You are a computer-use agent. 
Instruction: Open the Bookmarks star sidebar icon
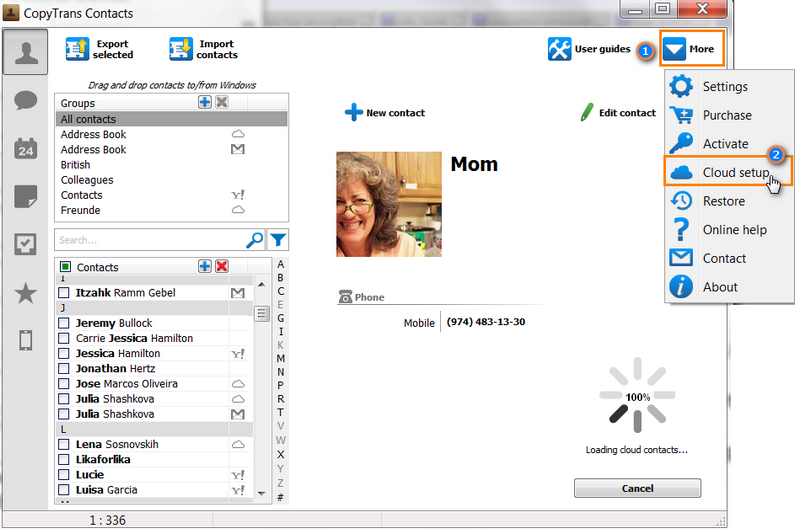[25, 293]
